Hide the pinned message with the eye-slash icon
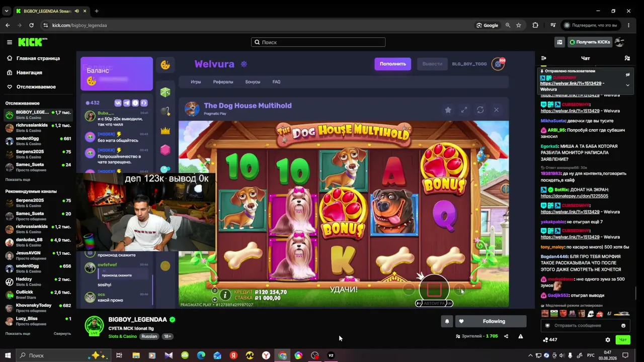Image resolution: width=644 pixels, height=362 pixels. click(627, 74)
